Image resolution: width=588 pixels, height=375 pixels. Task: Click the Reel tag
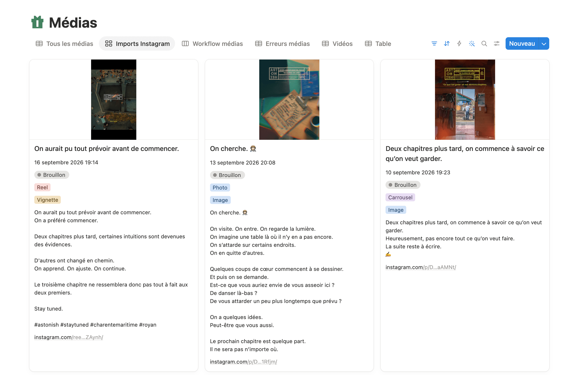pyautogui.click(x=42, y=187)
